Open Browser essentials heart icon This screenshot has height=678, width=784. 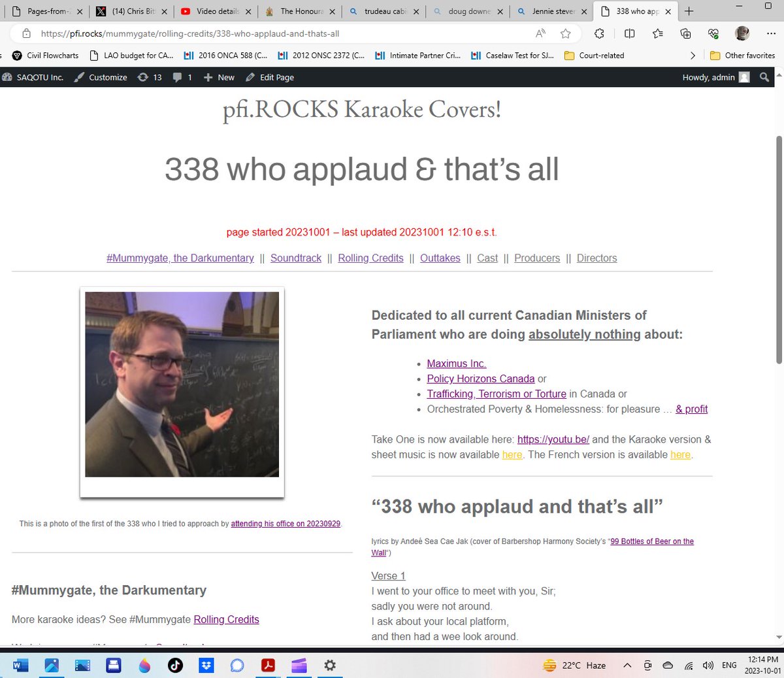click(x=713, y=33)
